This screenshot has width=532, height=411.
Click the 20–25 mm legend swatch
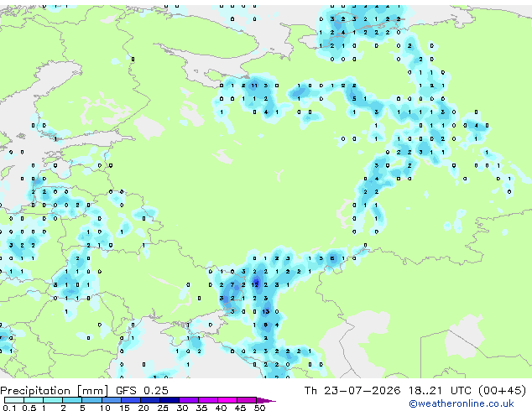149,400
